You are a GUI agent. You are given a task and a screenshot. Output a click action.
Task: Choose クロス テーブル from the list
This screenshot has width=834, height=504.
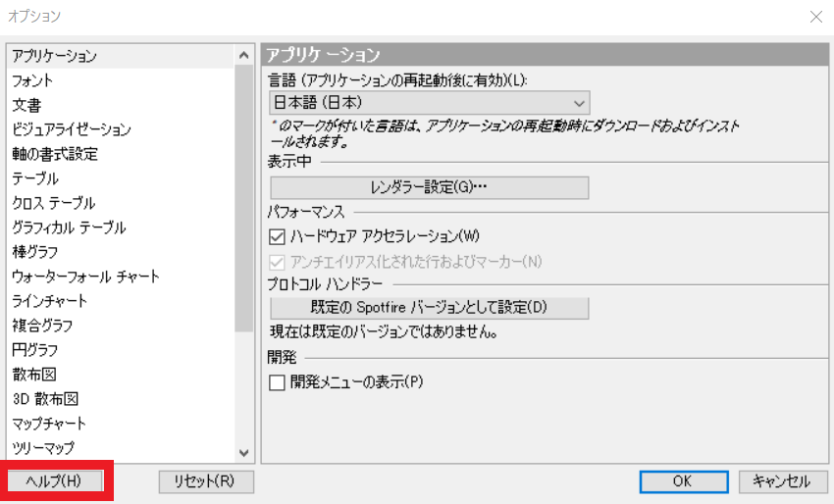click(121, 203)
